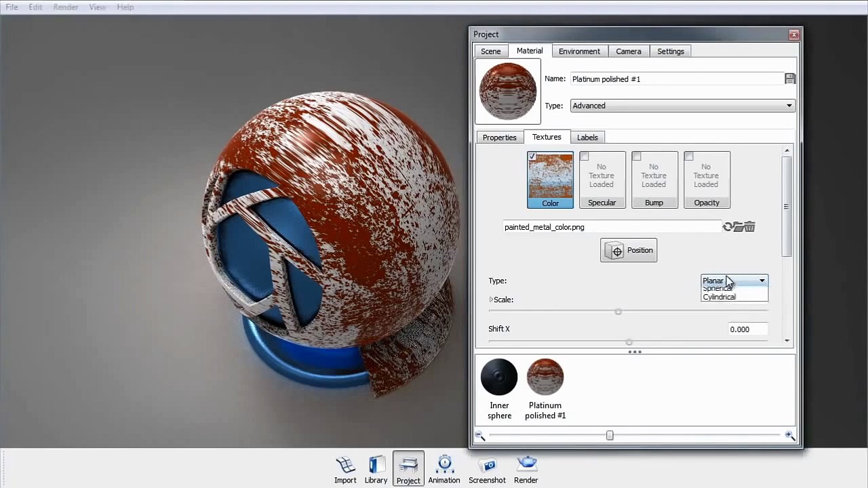Viewport: 868px width, 488px height.
Task: Click the material Name field
Action: [677, 79]
